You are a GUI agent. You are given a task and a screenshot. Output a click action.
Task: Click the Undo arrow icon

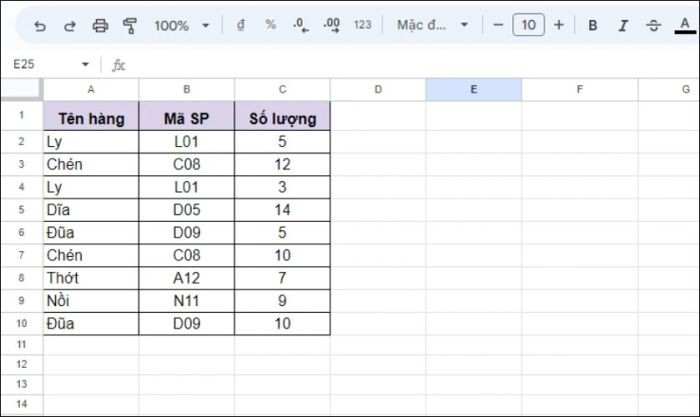(x=40, y=26)
